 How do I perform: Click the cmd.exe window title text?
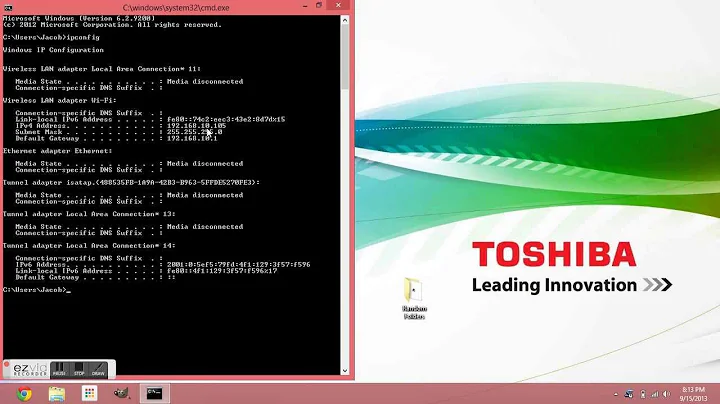pyautogui.click(x=176, y=8)
